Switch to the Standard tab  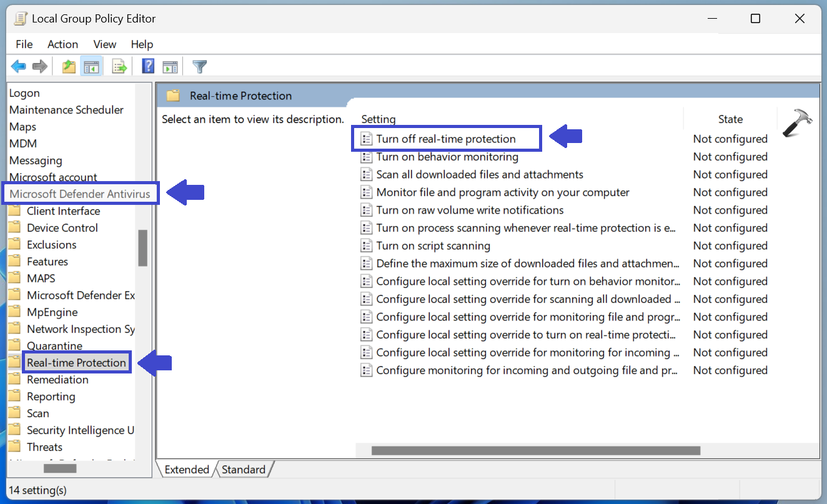coord(244,469)
